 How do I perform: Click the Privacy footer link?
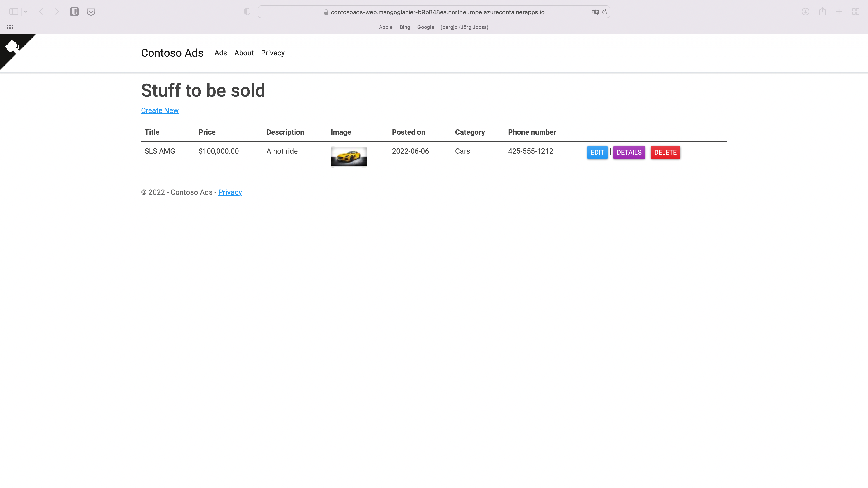pyautogui.click(x=230, y=192)
